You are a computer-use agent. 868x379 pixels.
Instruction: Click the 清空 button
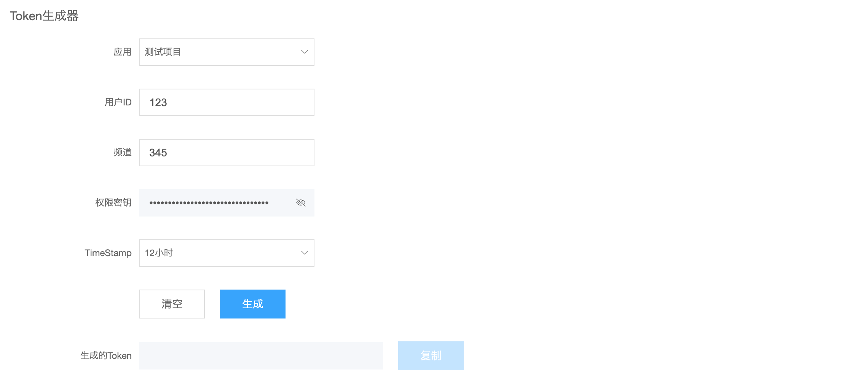(172, 304)
